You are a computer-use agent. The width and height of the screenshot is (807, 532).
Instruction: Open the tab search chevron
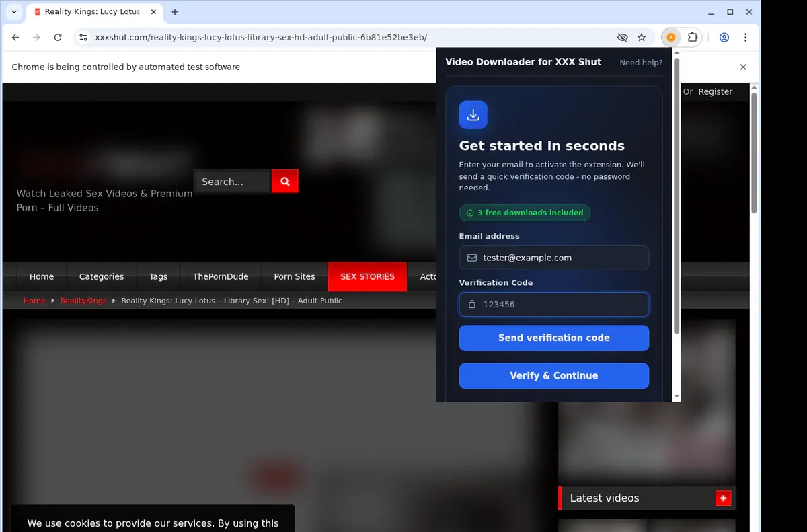[x=15, y=12]
